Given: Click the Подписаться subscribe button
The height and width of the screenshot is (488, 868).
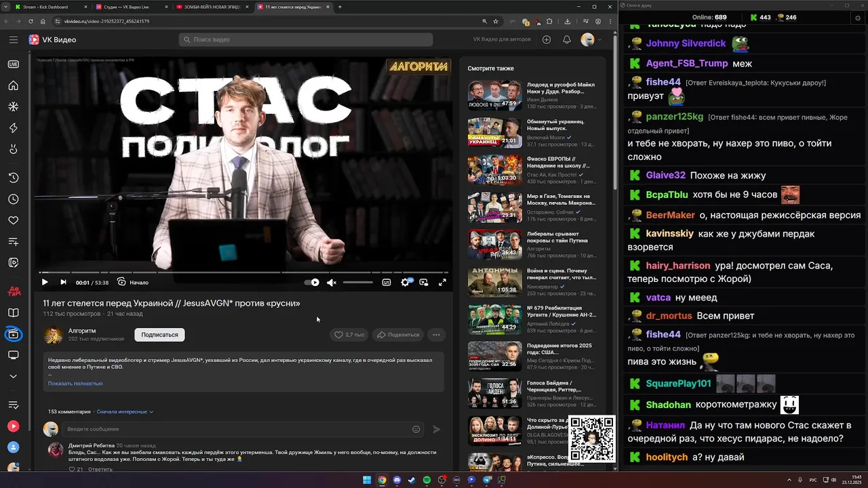Looking at the screenshot, I should [159, 335].
